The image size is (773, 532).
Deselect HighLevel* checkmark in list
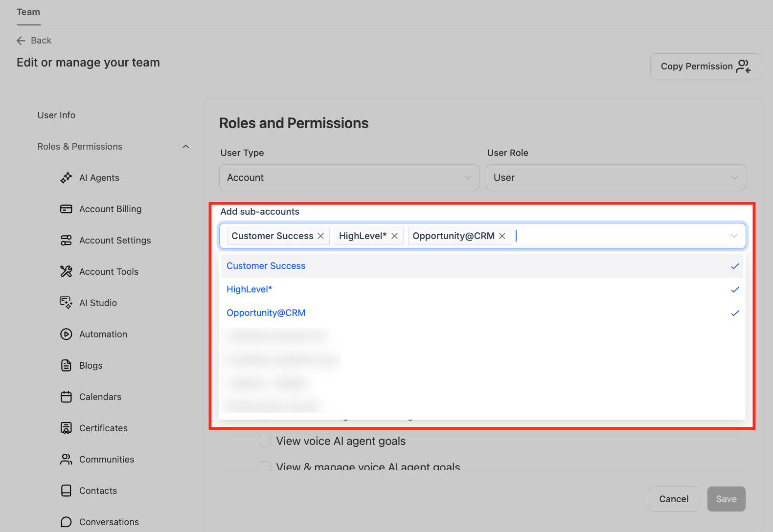(735, 290)
